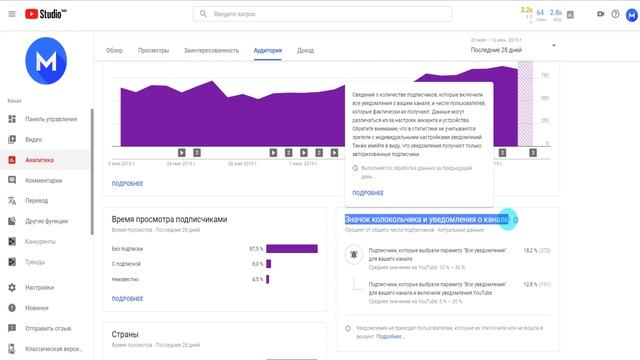This screenshot has width=640, height=360.
Task: Open Настройки gear icon
Action: click(x=12, y=287)
